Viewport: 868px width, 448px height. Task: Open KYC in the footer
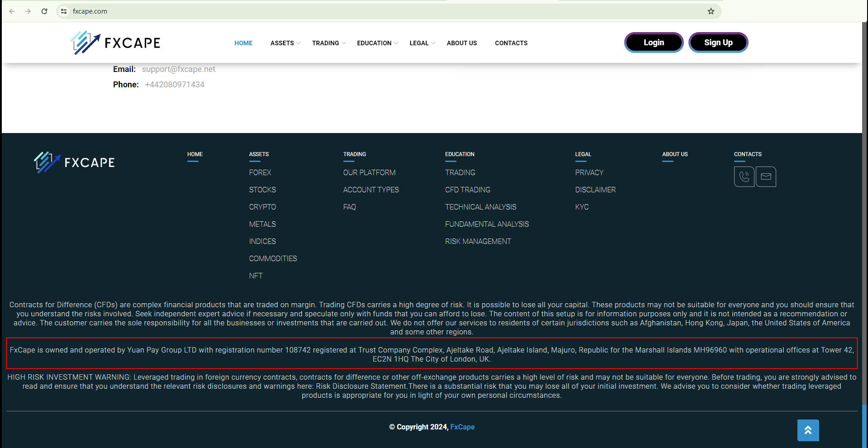coord(582,207)
